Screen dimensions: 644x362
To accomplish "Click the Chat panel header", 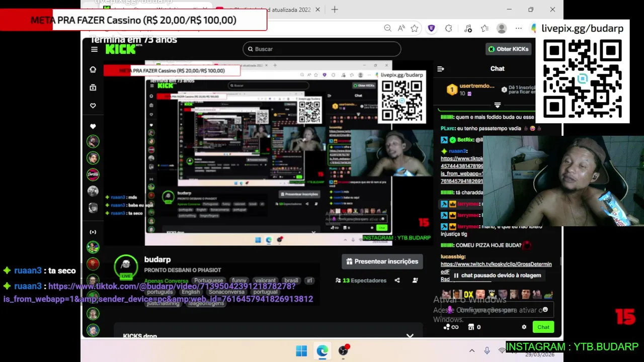I will (497, 69).
